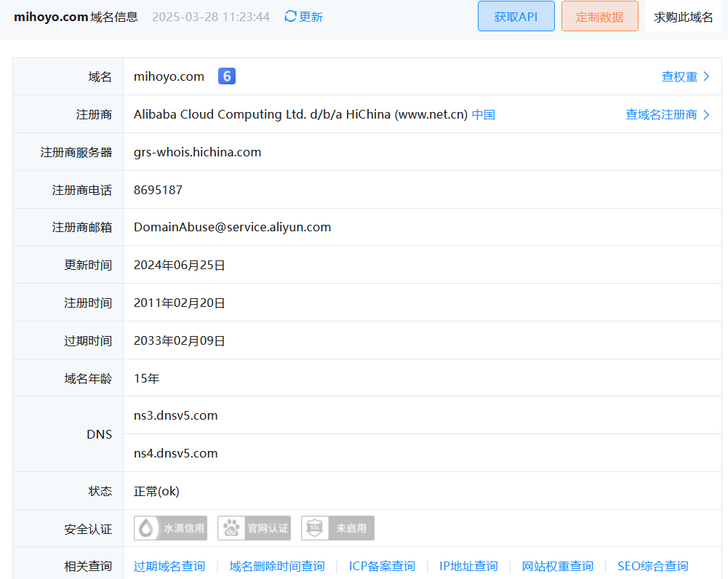The height and width of the screenshot is (579, 728).
Task: Click the heading mihoyo.com 域名信息
Action: click(76, 17)
